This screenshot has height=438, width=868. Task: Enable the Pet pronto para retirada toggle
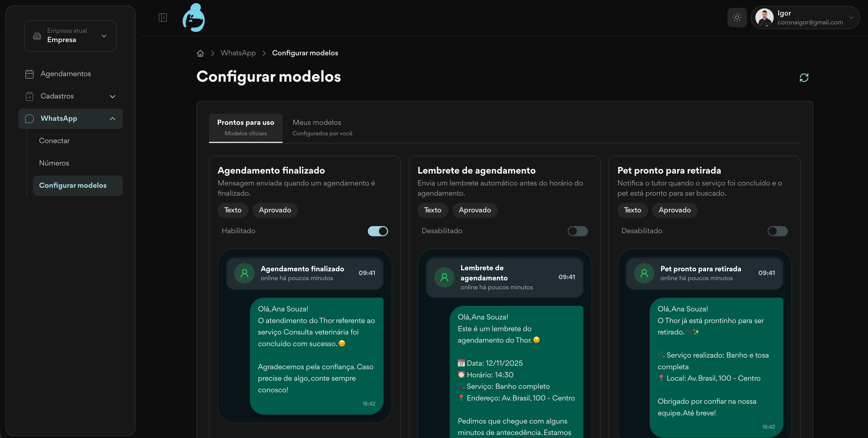(x=777, y=231)
